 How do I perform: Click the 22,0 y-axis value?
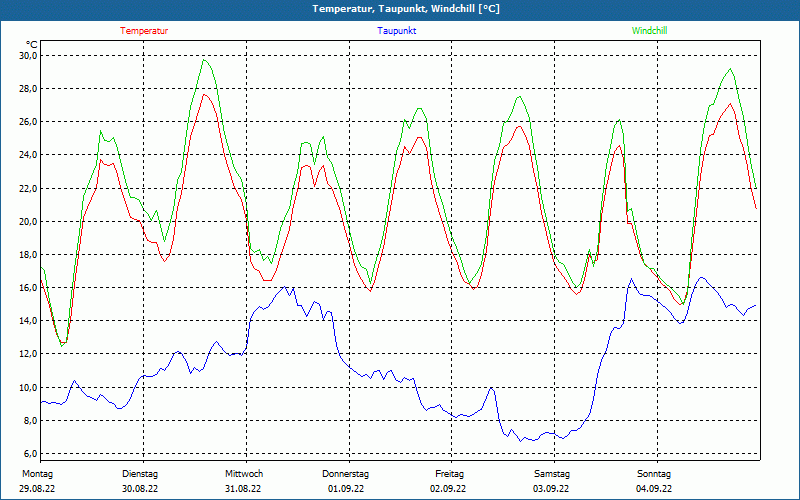point(28,188)
